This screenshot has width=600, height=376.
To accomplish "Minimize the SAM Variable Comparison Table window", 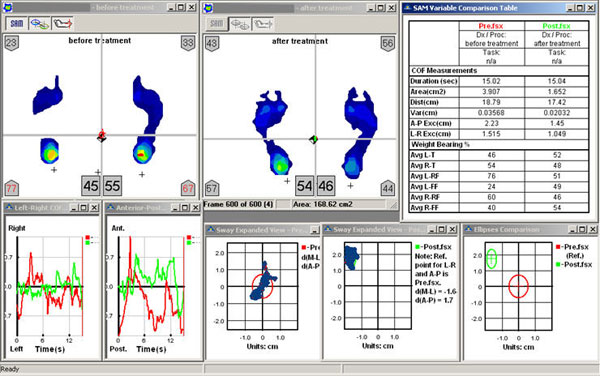I will click(x=570, y=8).
